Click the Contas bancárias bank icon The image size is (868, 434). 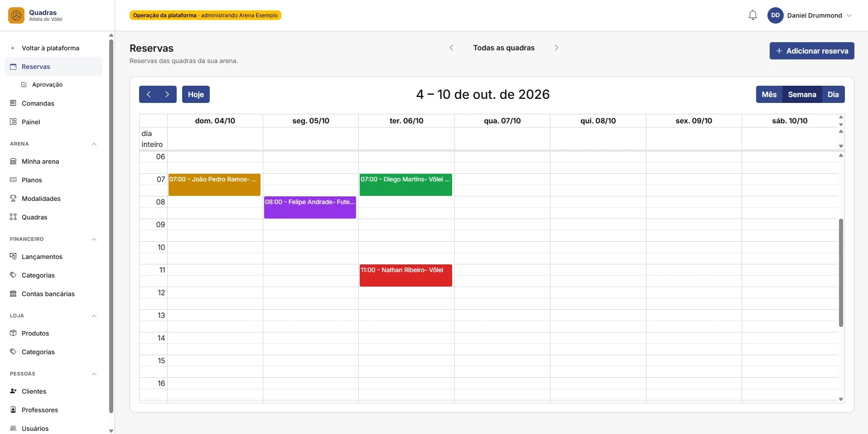point(13,294)
